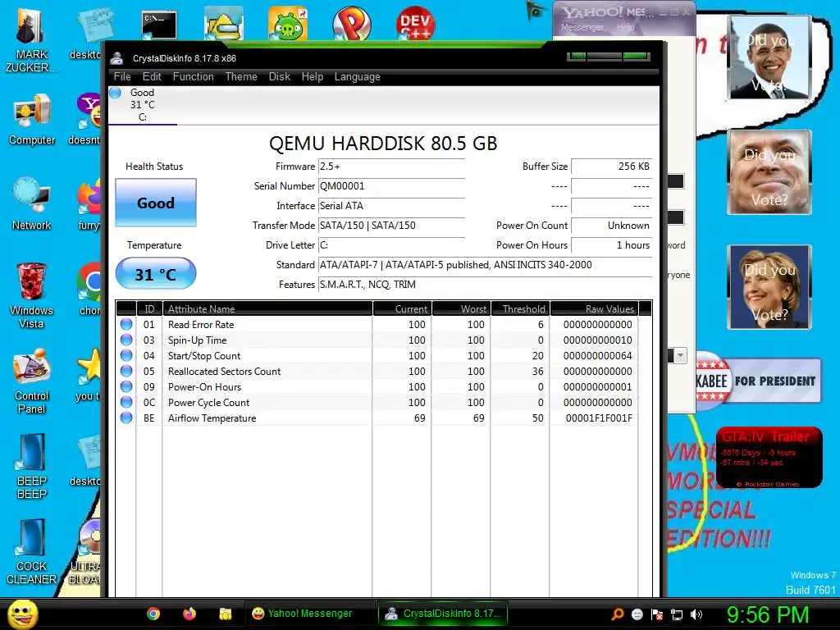Open the Control Panel desktop icon
Image resolution: width=840 pixels, height=630 pixels.
[x=32, y=381]
